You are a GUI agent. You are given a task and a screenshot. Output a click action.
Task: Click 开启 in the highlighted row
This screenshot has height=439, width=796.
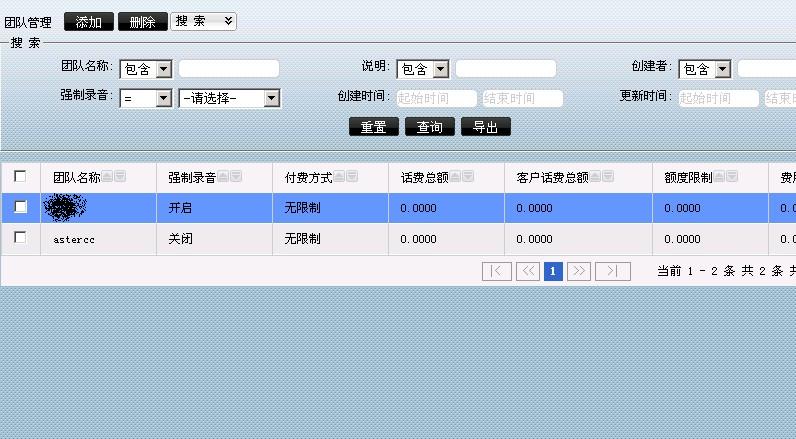pyautogui.click(x=180, y=208)
